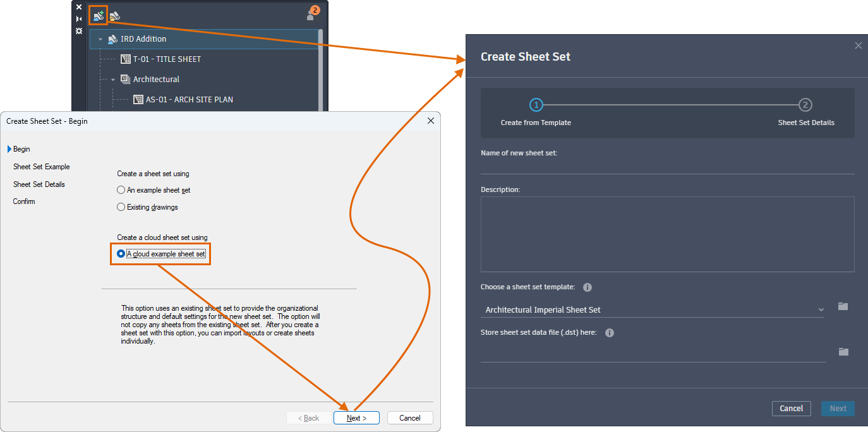Click 'Create a cloud sheet set using' label

pos(162,237)
